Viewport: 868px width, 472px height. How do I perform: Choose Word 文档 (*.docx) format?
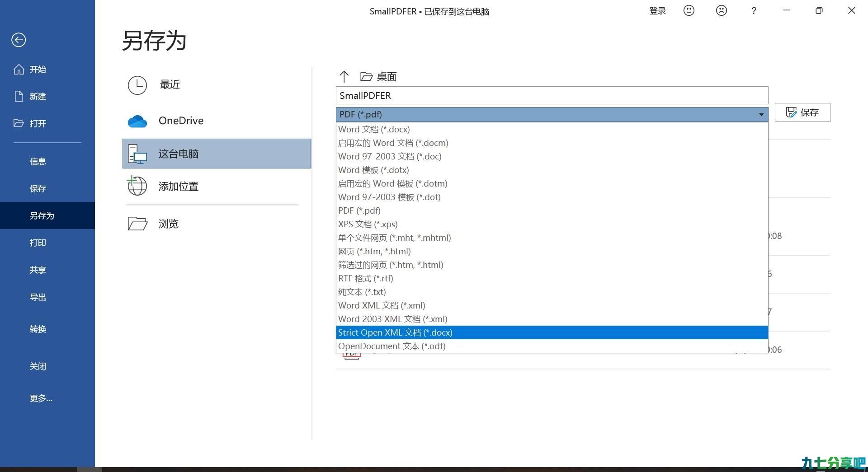(552, 129)
